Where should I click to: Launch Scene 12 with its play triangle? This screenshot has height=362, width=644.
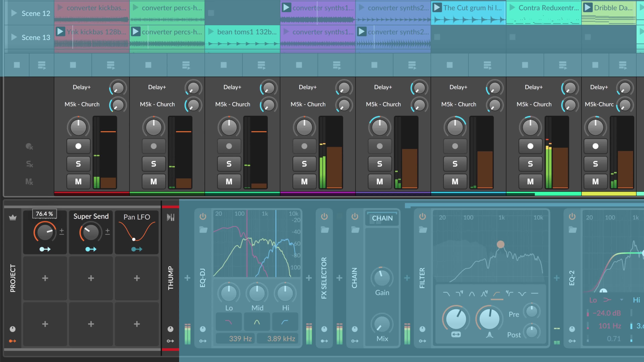(14, 13)
